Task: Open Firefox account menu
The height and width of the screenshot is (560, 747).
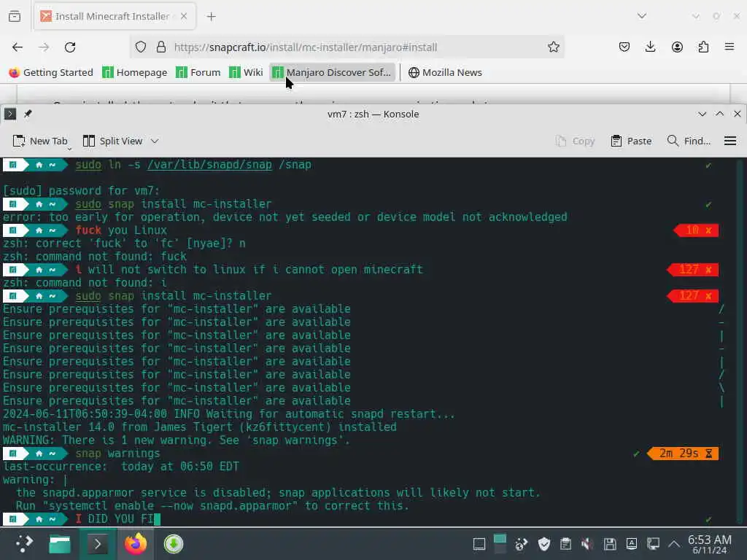Action: point(677,47)
